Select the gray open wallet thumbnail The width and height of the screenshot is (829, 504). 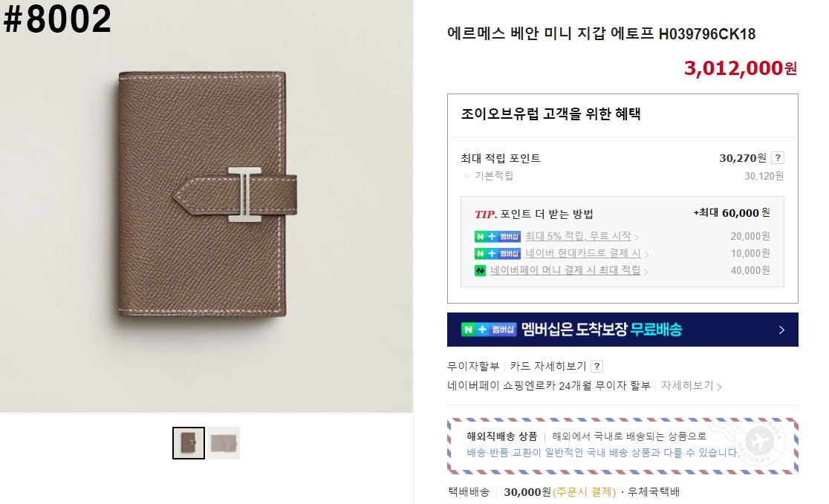pyautogui.click(x=223, y=442)
